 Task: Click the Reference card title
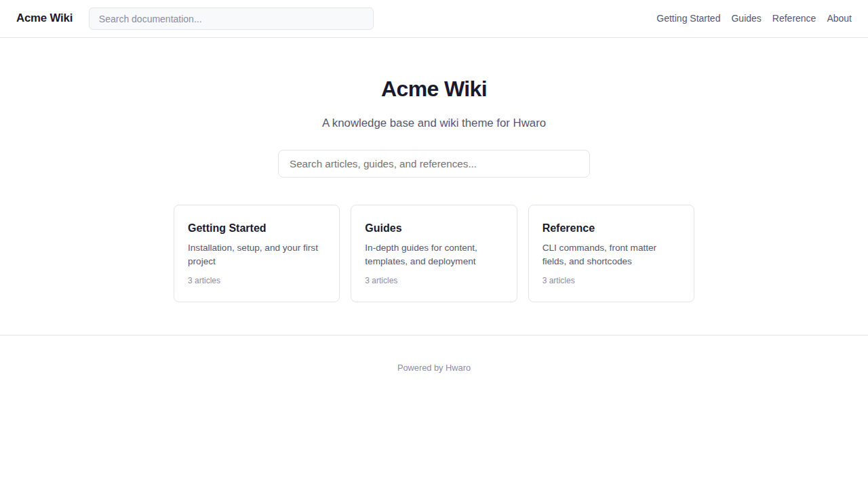(568, 228)
